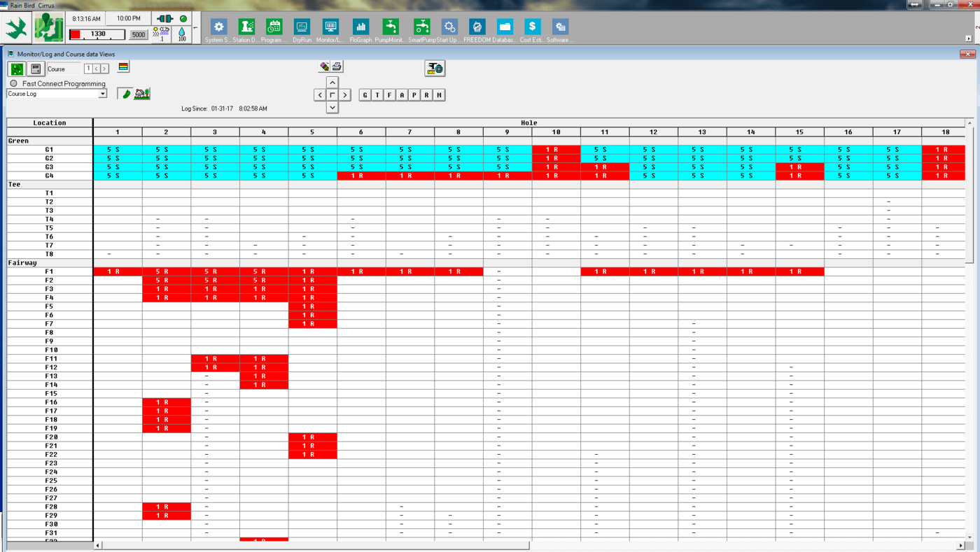Screen dimensions: 980x552
Task: Toggle the G green filter button
Action: tap(365, 95)
